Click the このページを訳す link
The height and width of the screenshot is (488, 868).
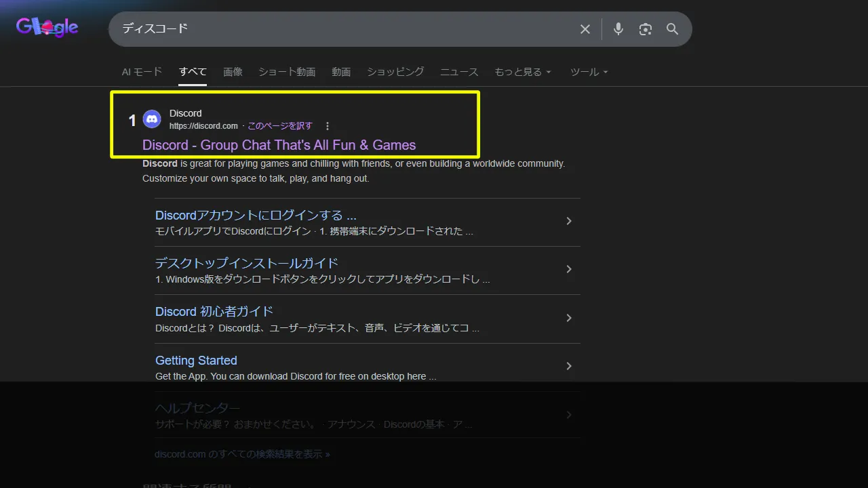(x=282, y=125)
